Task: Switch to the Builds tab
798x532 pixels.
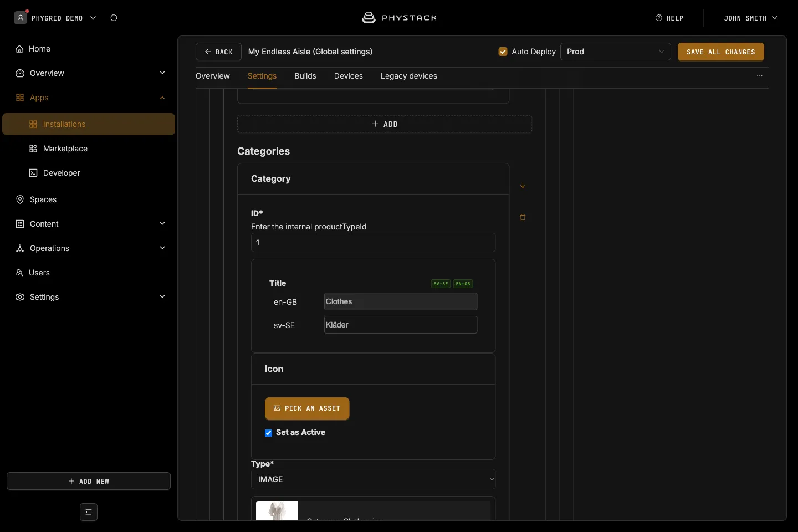Action: pyautogui.click(x=305, y=76)
